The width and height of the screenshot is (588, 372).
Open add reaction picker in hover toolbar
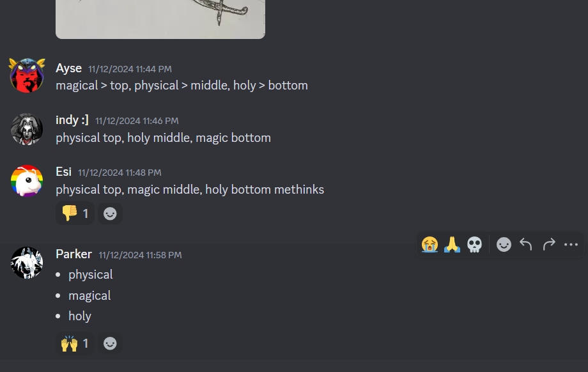point(504,245)
